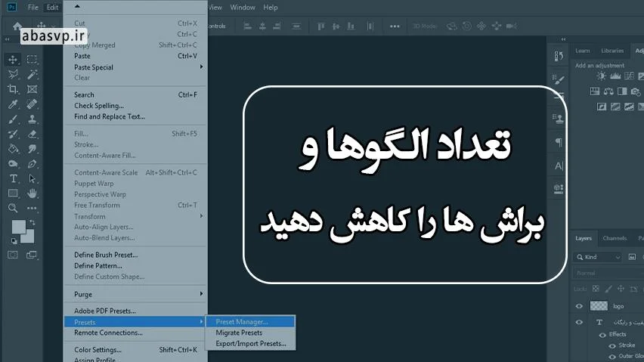This screenshot has width=644, height=362.
Task: Toggle pixel layer filter
Action: tap(632, 258)
